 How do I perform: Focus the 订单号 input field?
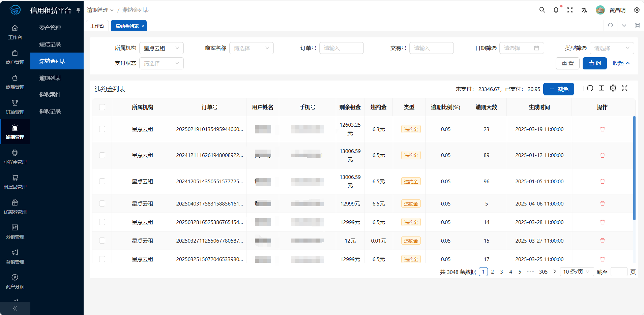342,48
